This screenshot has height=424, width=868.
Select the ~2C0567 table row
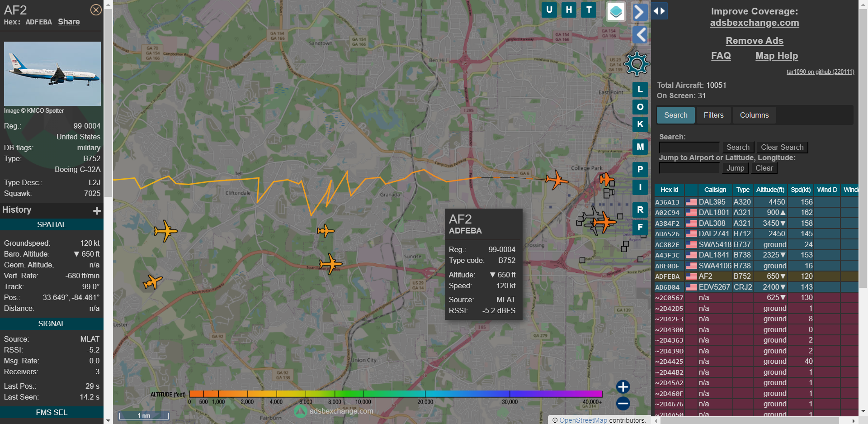756,297
